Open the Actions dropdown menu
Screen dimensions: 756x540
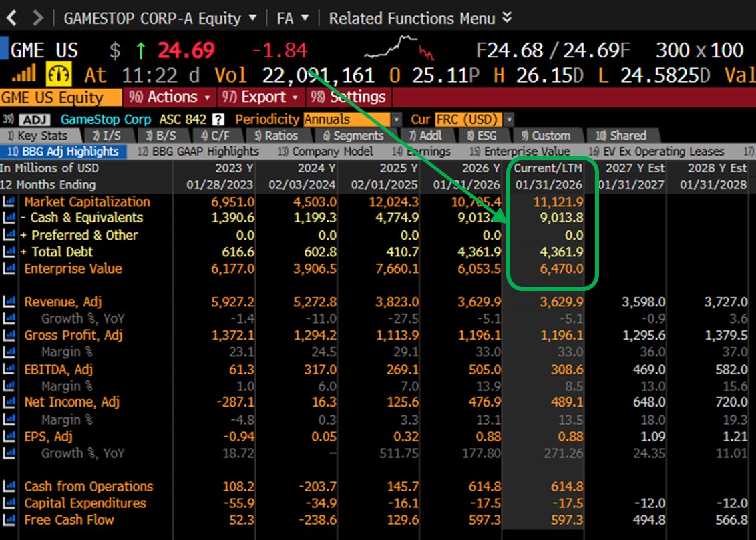[169, 97]
